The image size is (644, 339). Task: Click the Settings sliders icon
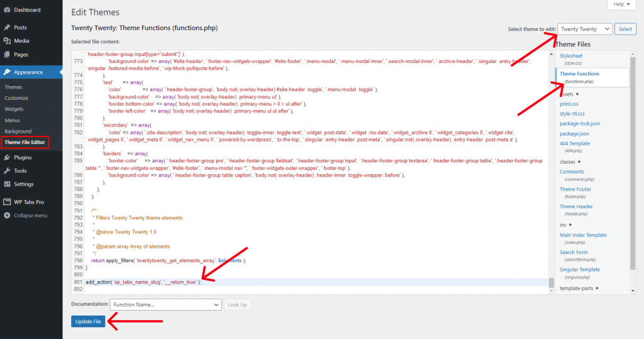click(x=7, y=184)
